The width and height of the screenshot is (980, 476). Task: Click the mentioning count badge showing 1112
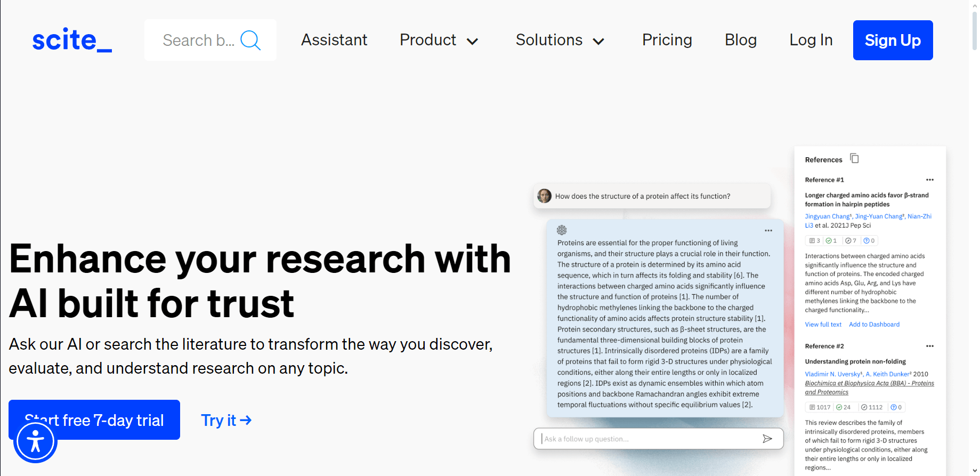(872, 407)
